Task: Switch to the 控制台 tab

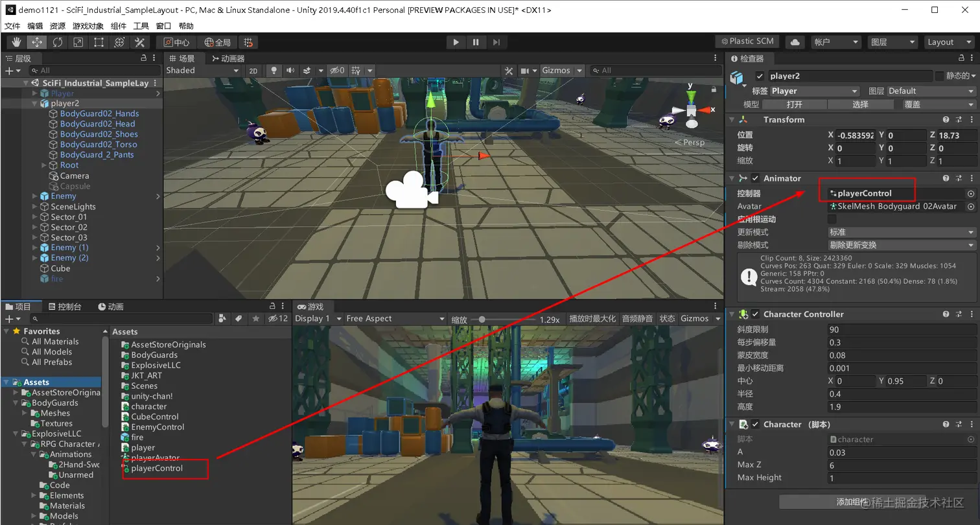Action: pos(64,307)
